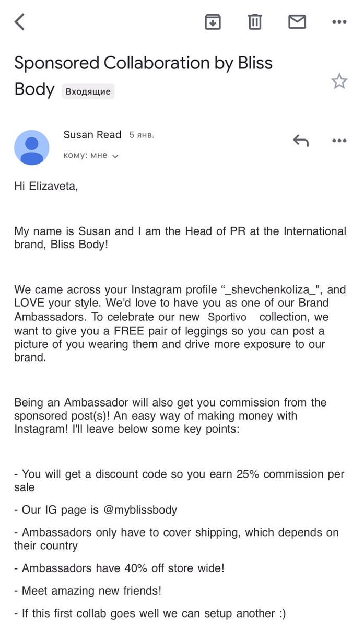Tap the 5 янв. date stamp
364x627 pixels.
click(x=142, y=135)
